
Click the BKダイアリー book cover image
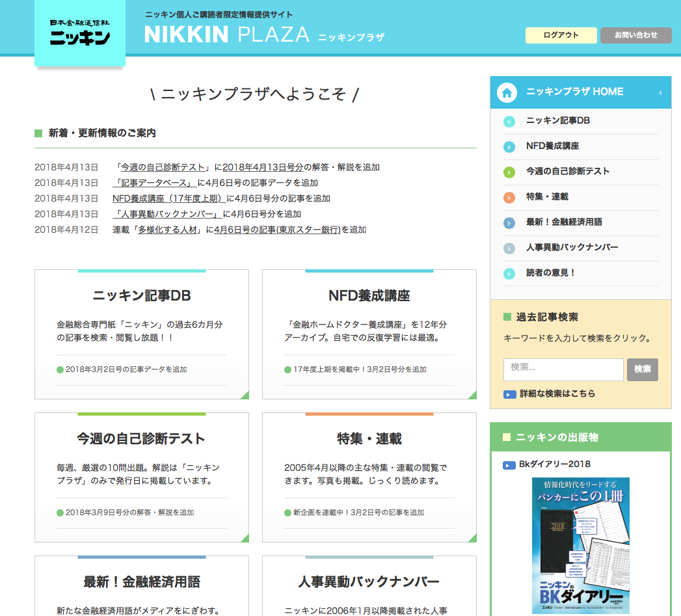pyautogui.click(x=581, y=546)
